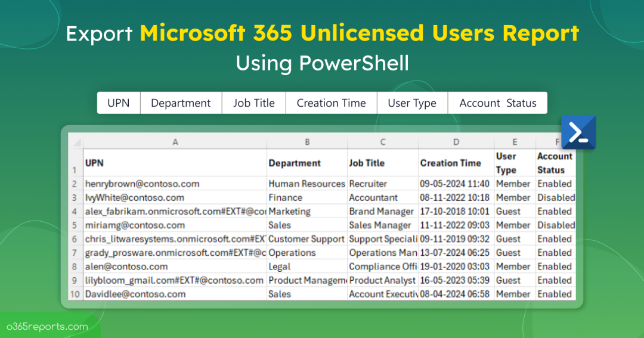The width and height of the screenshot is (644, 338).
Task: Click creation time 09-05-2024 11:40
Action: coord(456,184)
